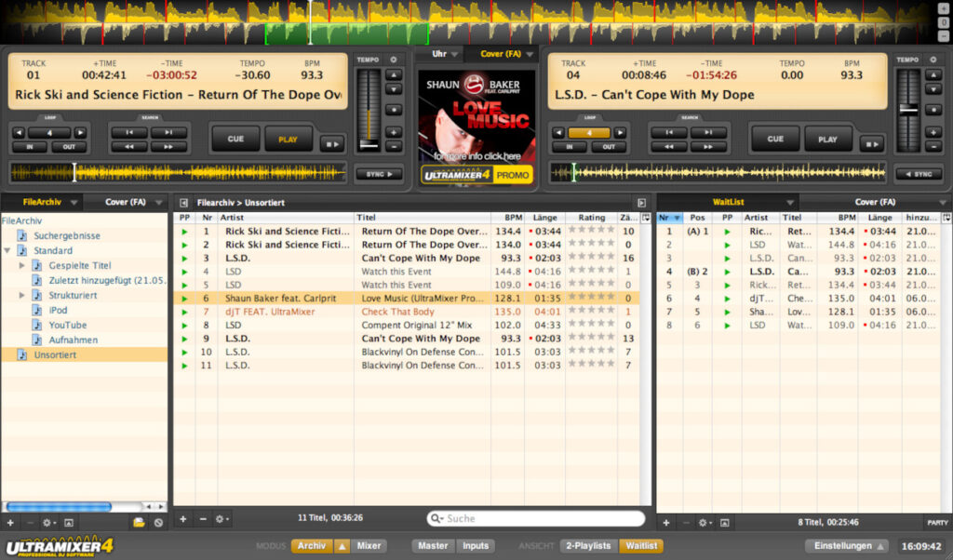Screen dimensions: 953x560
Task: Toggle the 2-Playlists view button
Action: coord(586,546)
